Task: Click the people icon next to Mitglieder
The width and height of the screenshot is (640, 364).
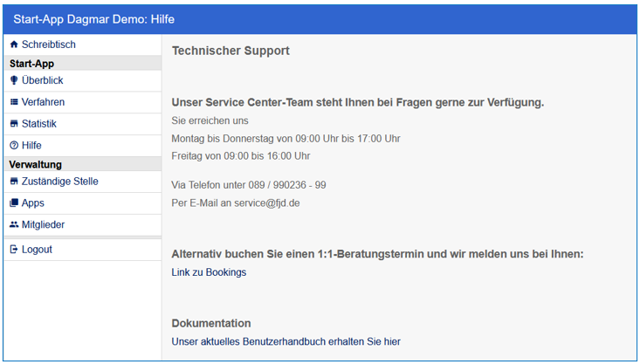Action: [x=14, y=225]
